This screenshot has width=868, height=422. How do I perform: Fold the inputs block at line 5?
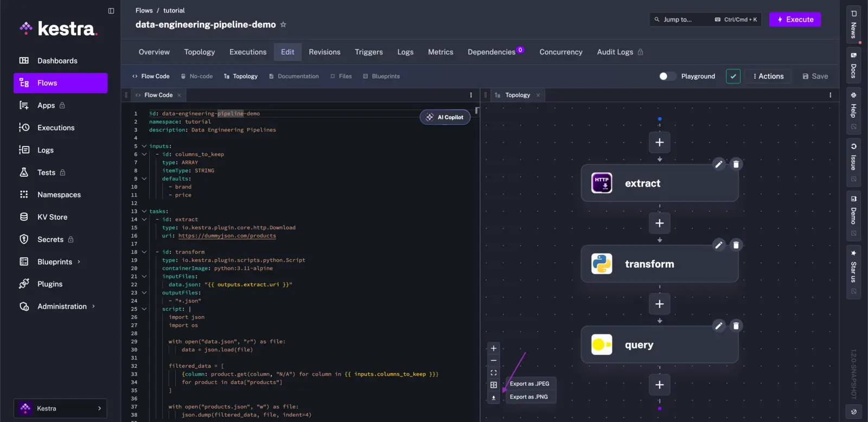click(x=144, y=146)
